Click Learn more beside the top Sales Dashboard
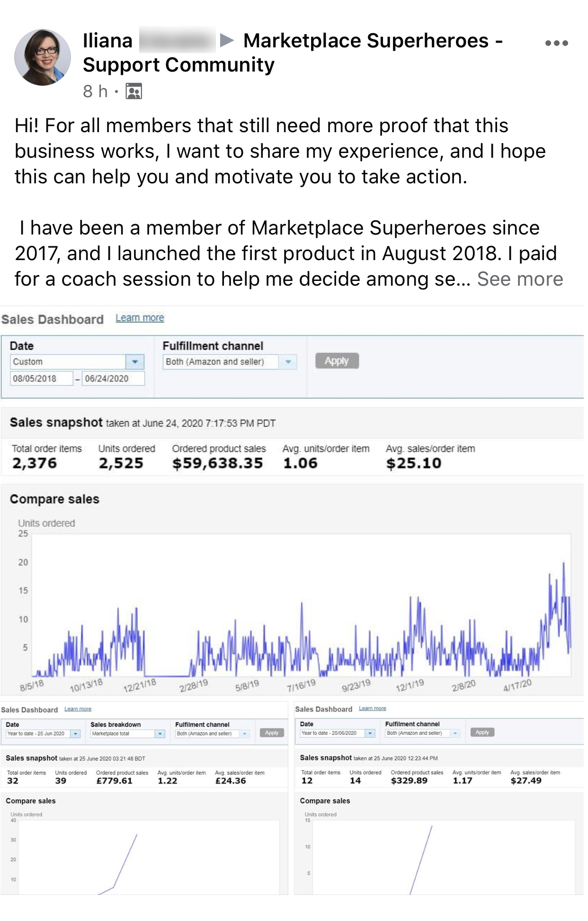The image size is (588, 921). (140, 318)
